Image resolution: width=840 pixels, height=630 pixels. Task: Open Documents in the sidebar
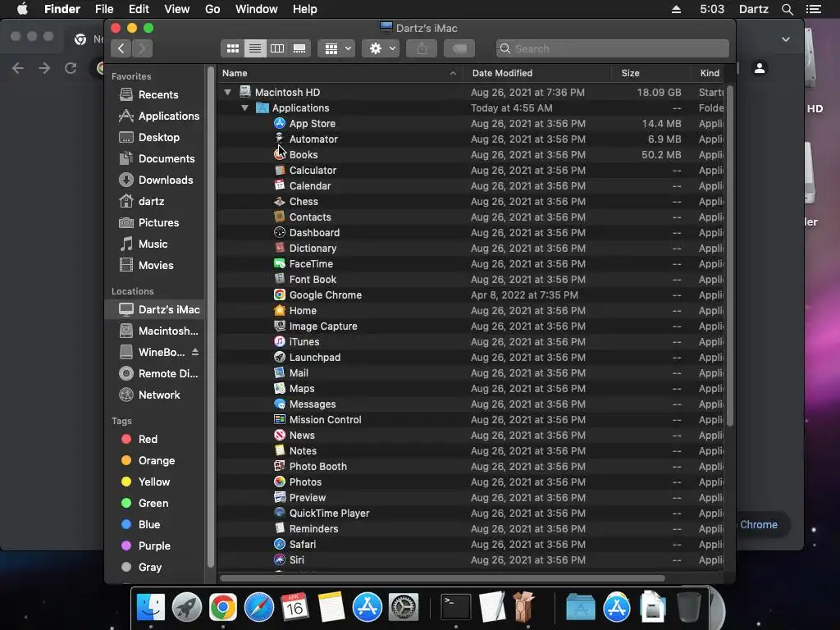tap(155, 158)
